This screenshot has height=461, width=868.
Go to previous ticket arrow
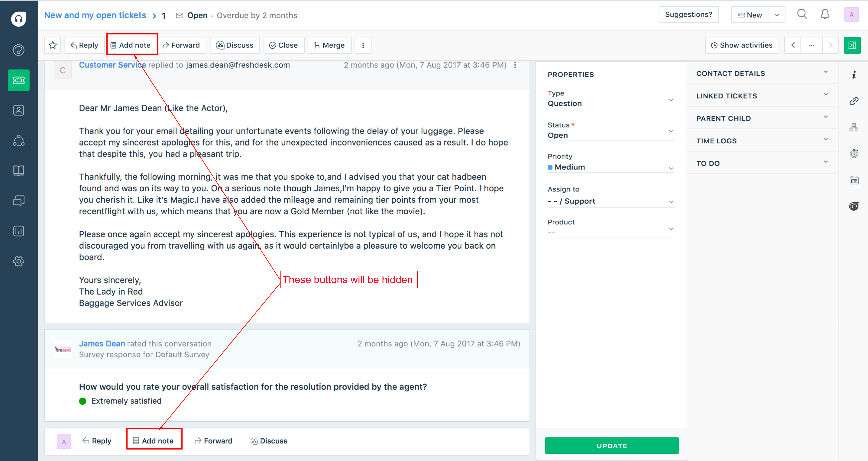tap(793, 45)
